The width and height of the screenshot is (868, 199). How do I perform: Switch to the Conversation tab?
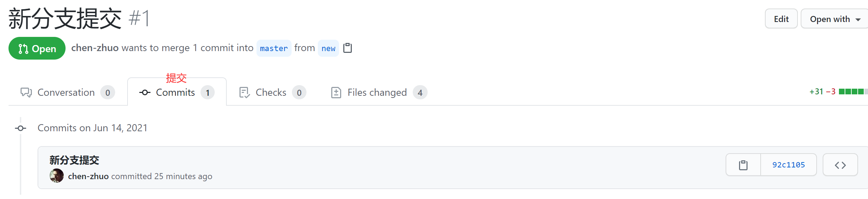click(66, 93)
